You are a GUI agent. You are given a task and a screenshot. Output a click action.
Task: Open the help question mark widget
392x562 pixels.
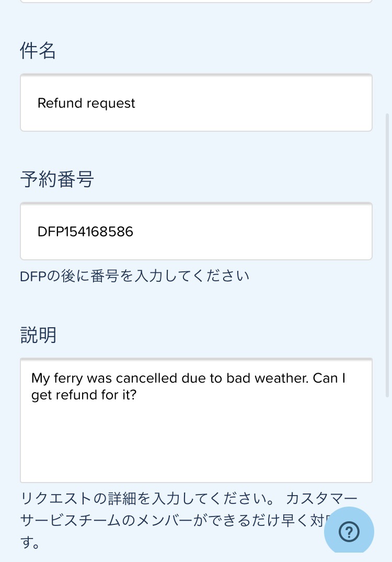[349, 531]
